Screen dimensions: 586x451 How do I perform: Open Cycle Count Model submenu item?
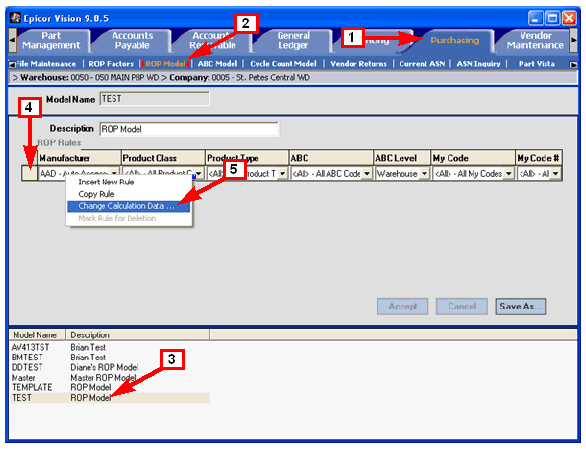[x=283, y=64]
